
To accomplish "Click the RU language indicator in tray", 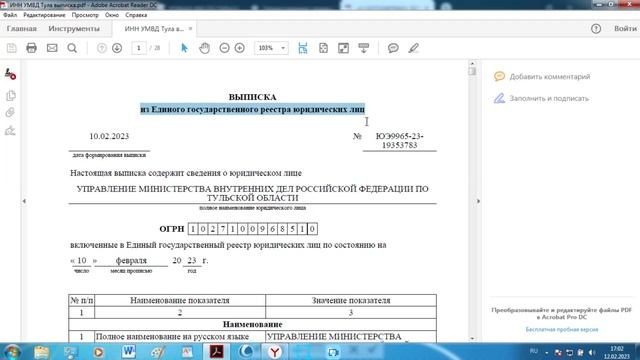I will click(533, 351).
